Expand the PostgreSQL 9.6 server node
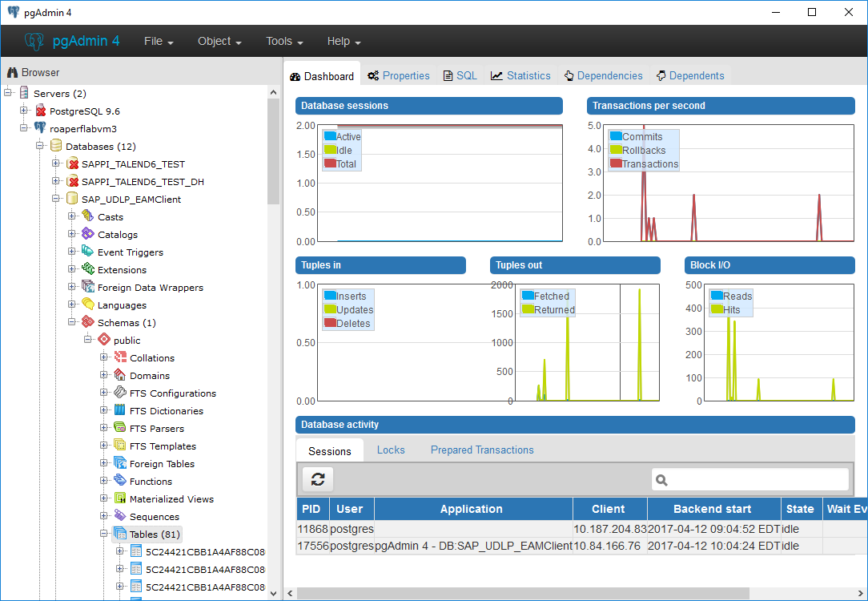The height and width of the screenshot is (601, 868). tap(24, 111)
